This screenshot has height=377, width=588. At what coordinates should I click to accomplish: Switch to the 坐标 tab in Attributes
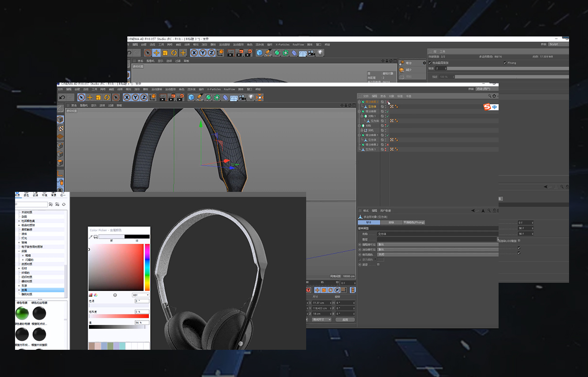391,223
